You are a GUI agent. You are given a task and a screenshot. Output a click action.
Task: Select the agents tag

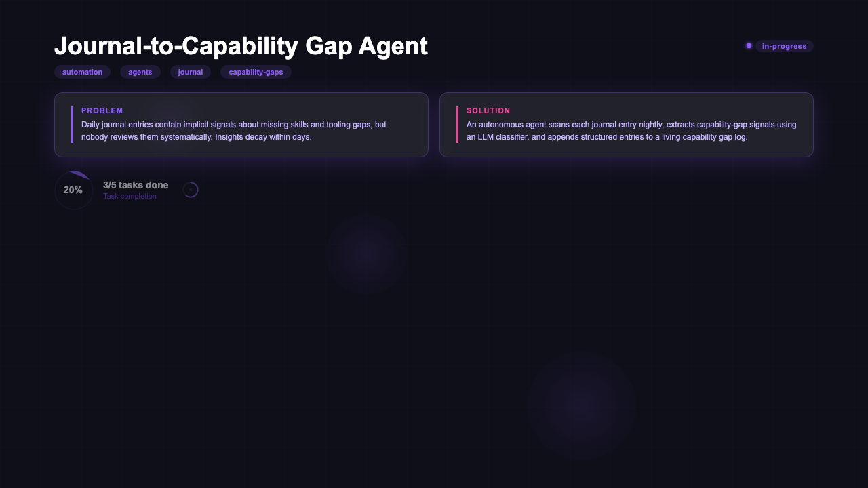[x=140, y=72]
